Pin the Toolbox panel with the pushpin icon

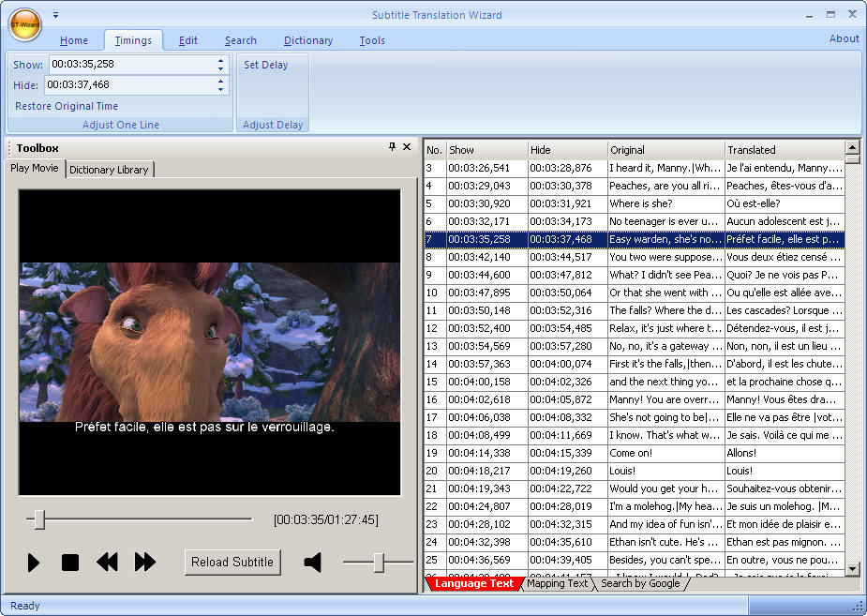tap(392, 146)
